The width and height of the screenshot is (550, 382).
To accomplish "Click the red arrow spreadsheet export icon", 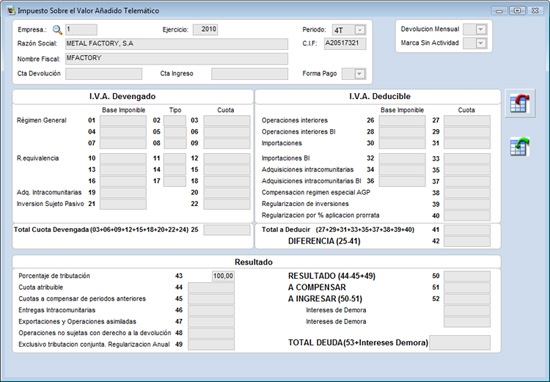I will [x=520, y=103].
